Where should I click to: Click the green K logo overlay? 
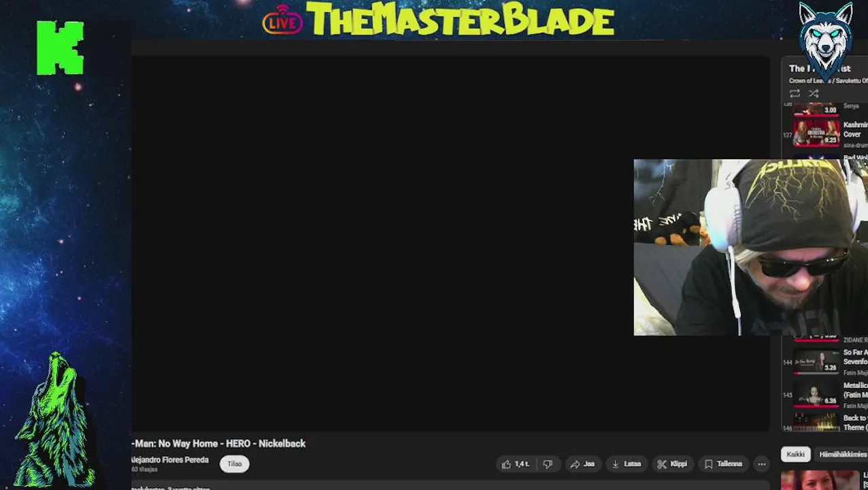[60, 48]
